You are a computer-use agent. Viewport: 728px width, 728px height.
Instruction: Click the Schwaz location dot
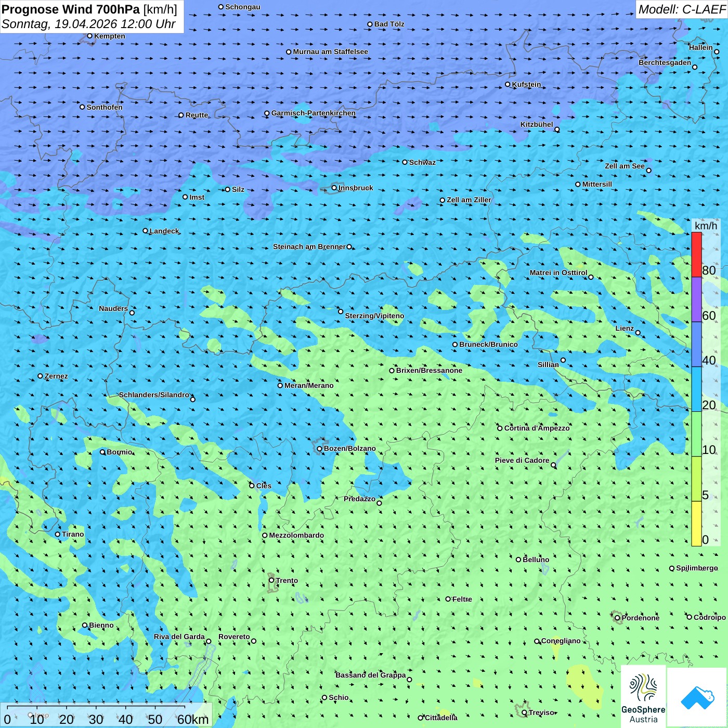pyautogui.click(x=405, y=162)
